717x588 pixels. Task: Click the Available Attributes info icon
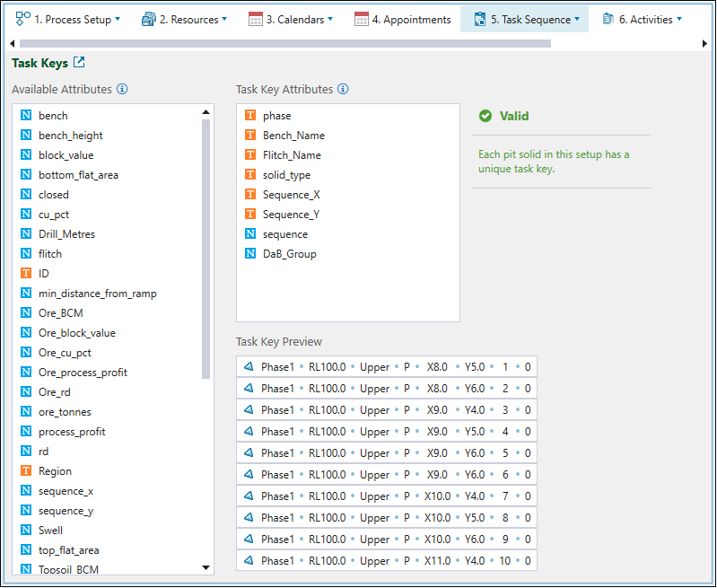[x=122, y=90]
